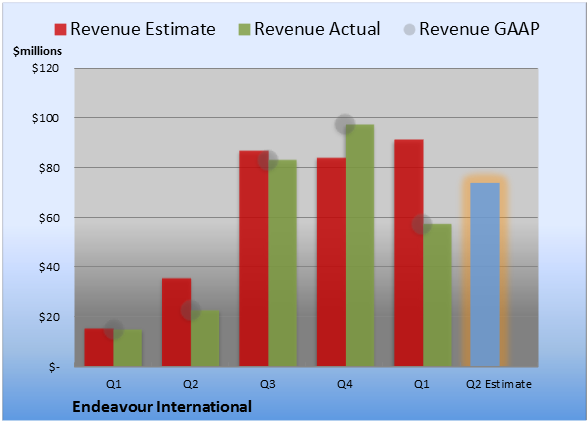The image size is (588, 422).
Task: Click the '$120' y-axis value
Action: click(x=45, y=68)
